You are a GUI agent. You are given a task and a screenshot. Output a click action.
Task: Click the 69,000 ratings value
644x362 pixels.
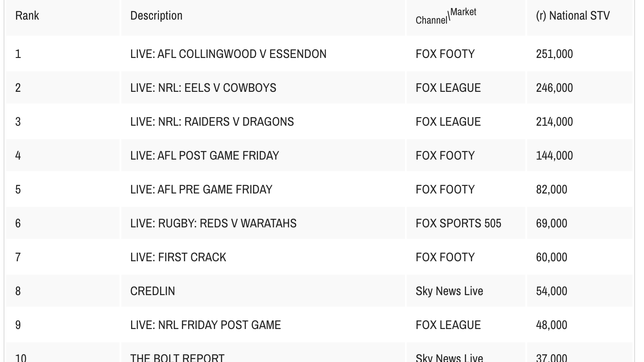[552, 223]
